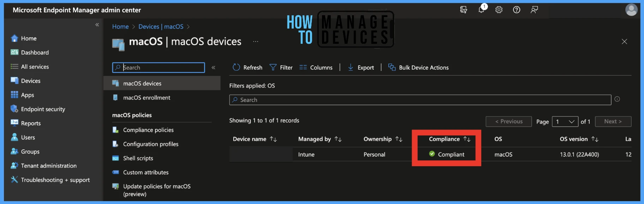
Task: Click the Refresh toolbar button
Action: click(x=247, y=67)
